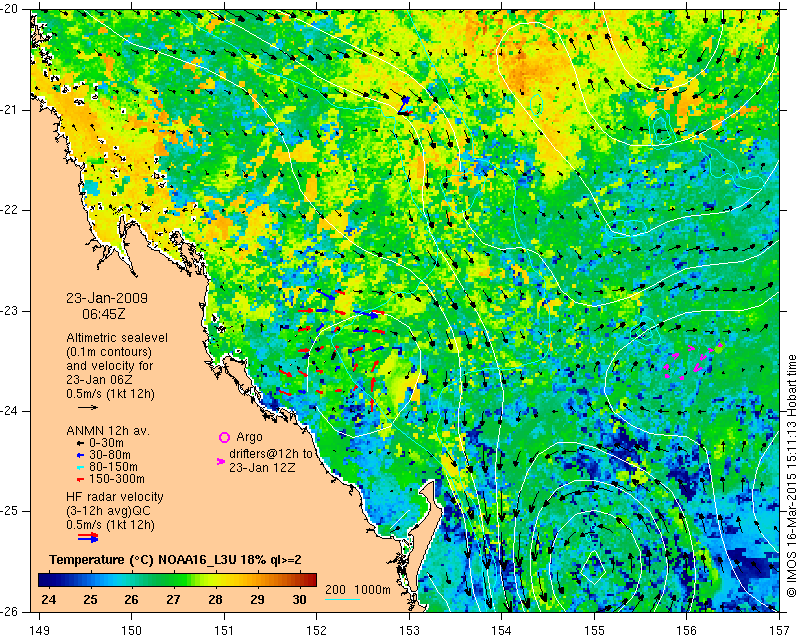Pick the green 27°C section of colorbar

[173, 580]
